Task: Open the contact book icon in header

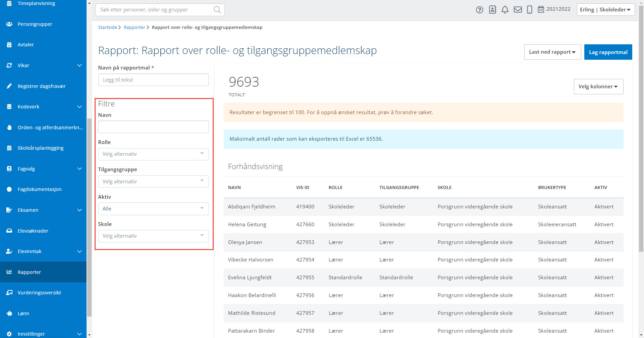Action: [492, 10]
